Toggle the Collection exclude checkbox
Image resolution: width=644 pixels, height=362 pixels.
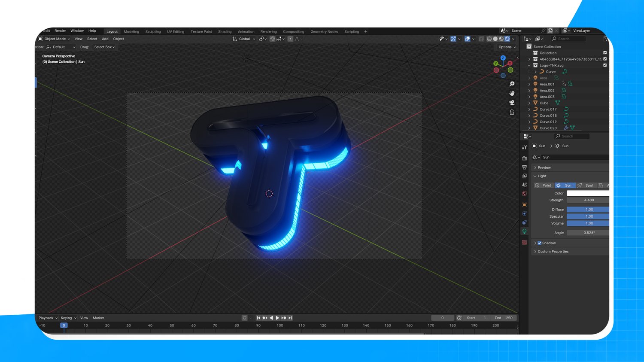click(605, 53)
